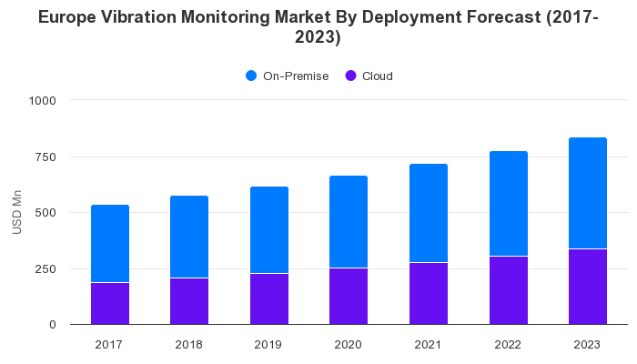Screen dimensions: 637x364
Task: Select the 2023 On-Premise bar segment
Action: coord(588,193)
